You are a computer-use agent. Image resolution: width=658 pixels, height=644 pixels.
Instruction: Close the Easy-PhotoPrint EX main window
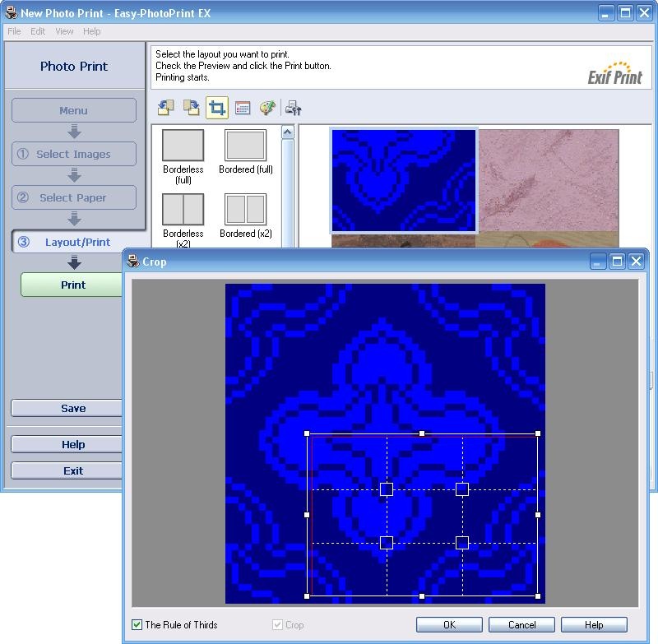pyautogui.click(x=644, y=13)
